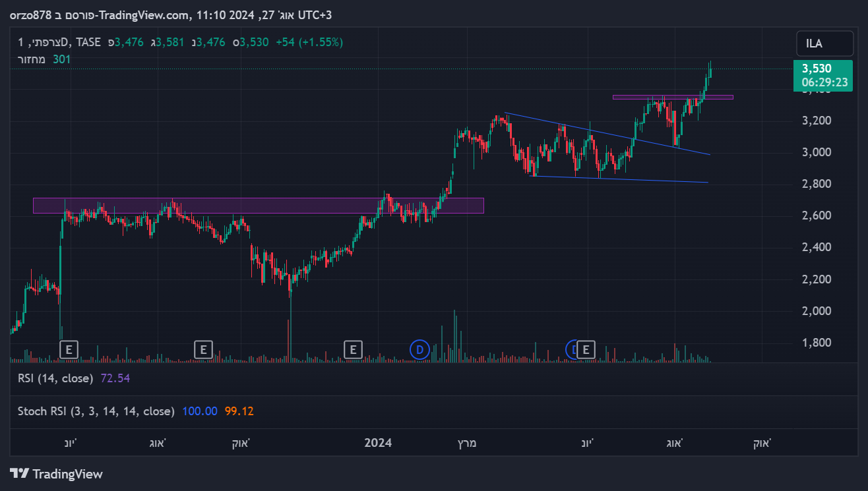This screenshot has height=491, width=868.
Task: Click the 2024 label on time axis
Action: pos(378,443)
